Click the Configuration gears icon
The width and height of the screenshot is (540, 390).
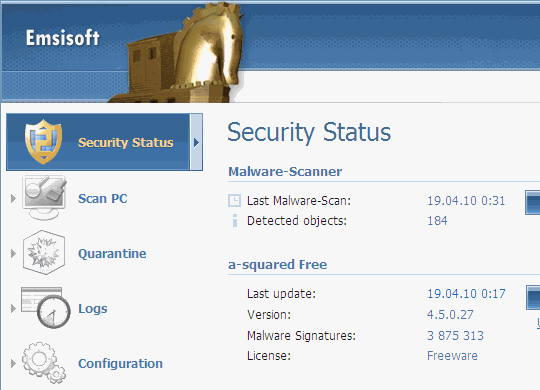tap(44, 363)
